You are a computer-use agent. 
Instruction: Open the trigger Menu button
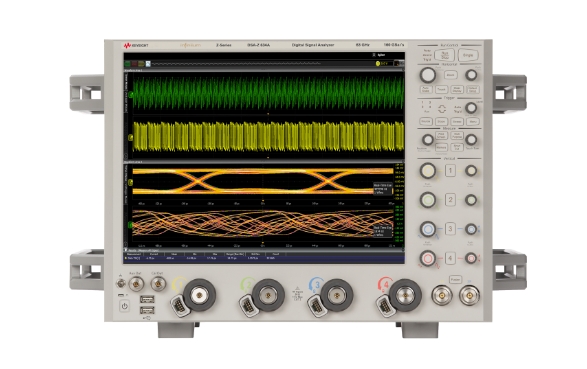(472, 122)
